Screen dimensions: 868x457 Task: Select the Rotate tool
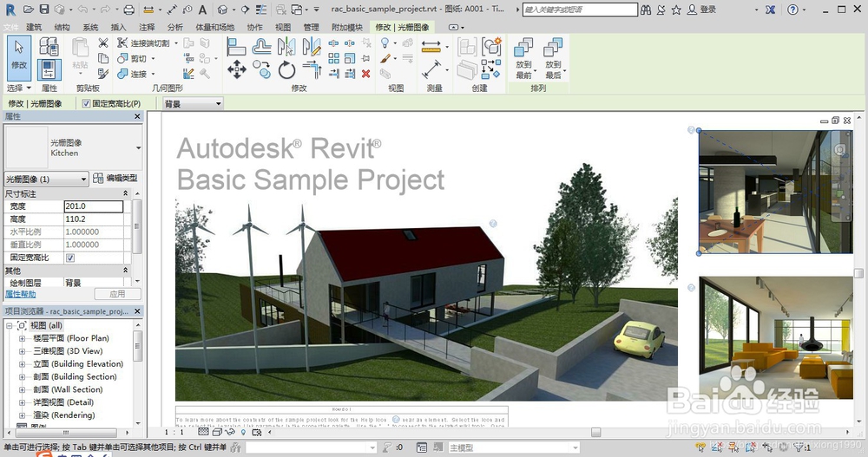286,70
